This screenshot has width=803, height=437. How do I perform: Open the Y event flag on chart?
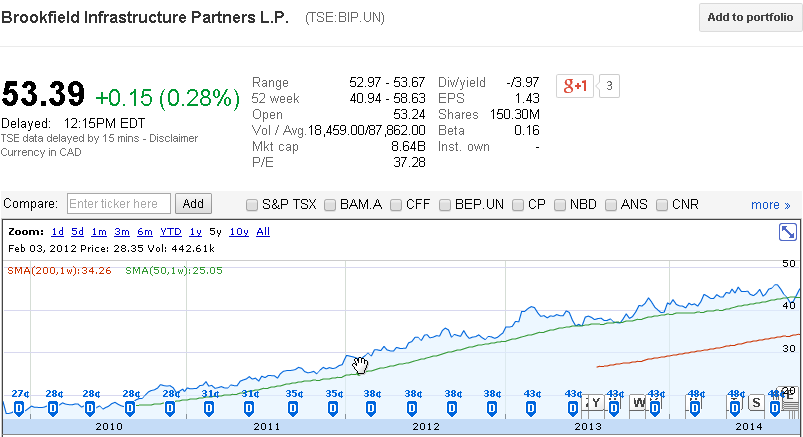596,402
